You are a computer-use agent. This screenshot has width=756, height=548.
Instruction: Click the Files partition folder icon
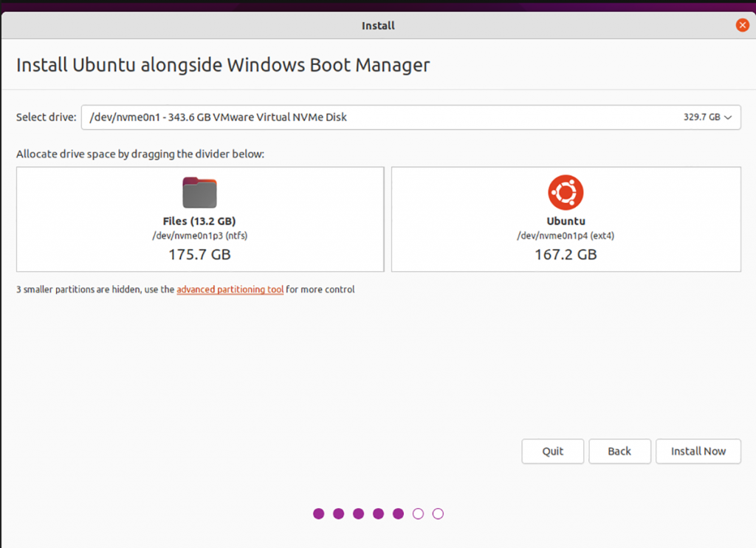[199, 192]
